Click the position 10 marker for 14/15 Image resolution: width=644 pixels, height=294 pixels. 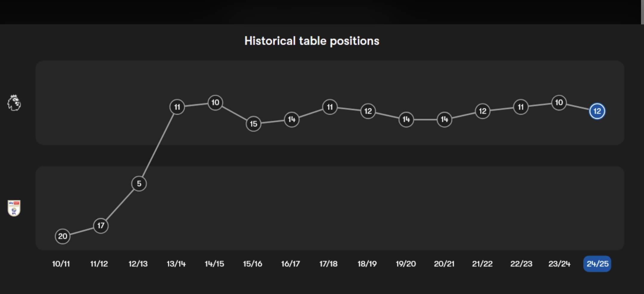pos(215,102)
